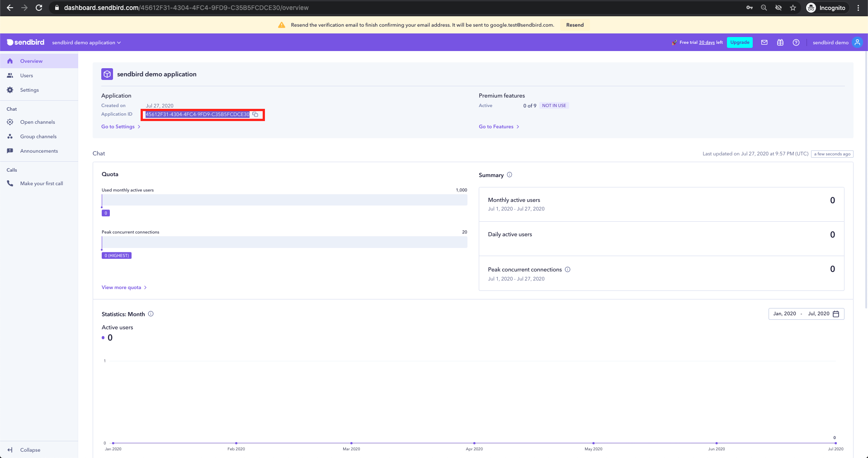Image resolution: width=868 pixels, height=458 pixels.
Task: Click the Collapse arrow icon
Action: 10,450
